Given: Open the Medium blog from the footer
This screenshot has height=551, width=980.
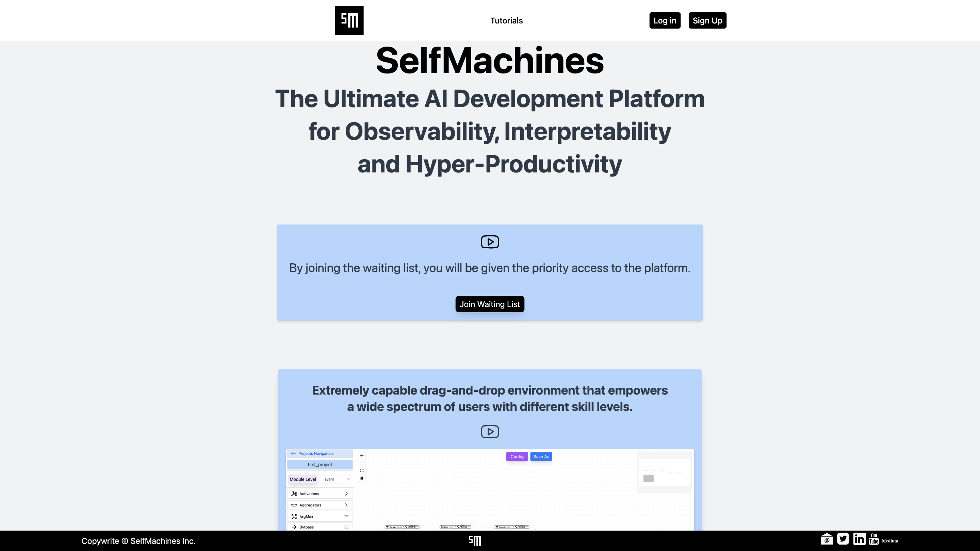Looking at the screenshot, I should [890, 540].
